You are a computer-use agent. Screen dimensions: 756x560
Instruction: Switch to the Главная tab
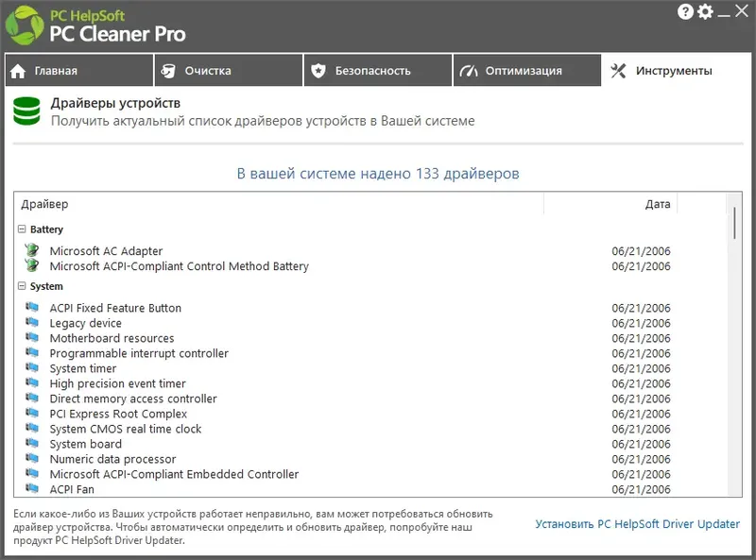(78, 71)
